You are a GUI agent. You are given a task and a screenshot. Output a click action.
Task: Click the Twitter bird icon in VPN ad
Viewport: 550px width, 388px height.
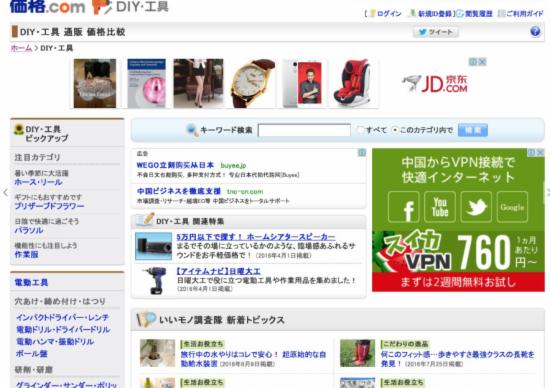click(x=476, y=207)
